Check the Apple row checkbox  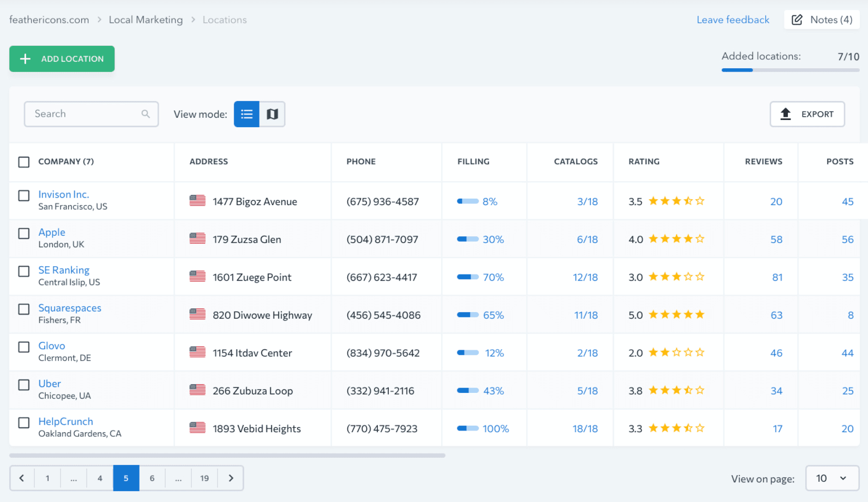24,234
